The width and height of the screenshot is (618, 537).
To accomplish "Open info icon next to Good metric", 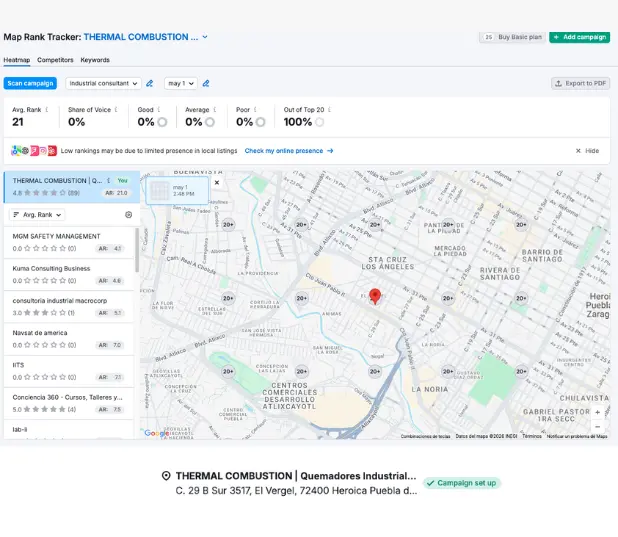I will point(159,110).
